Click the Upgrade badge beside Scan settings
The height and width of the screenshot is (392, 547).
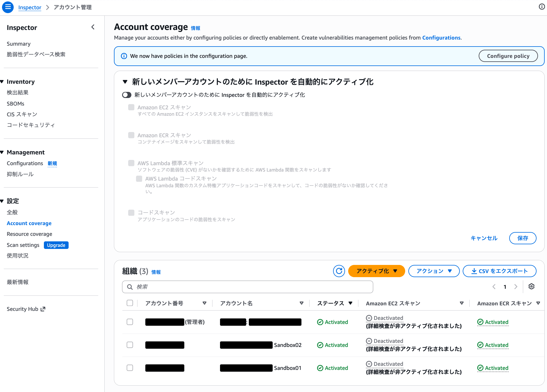pyautogui.click(x=56, y=245)
